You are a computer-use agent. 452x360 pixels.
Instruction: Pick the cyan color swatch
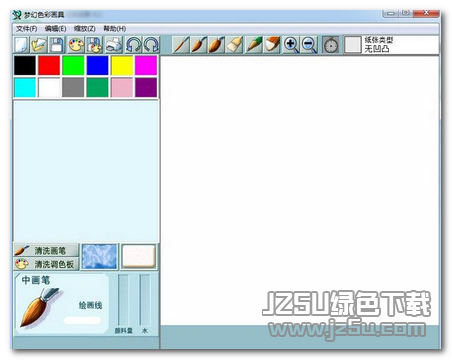25,87
